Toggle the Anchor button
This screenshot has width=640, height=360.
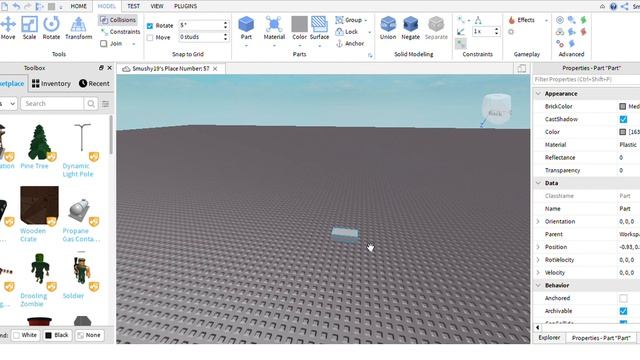(x=350, y=43)
